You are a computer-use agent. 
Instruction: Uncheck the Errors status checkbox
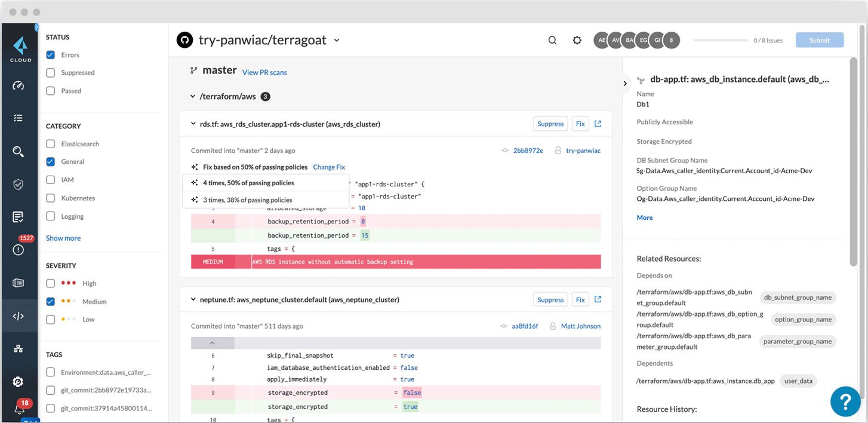[51, 55]
